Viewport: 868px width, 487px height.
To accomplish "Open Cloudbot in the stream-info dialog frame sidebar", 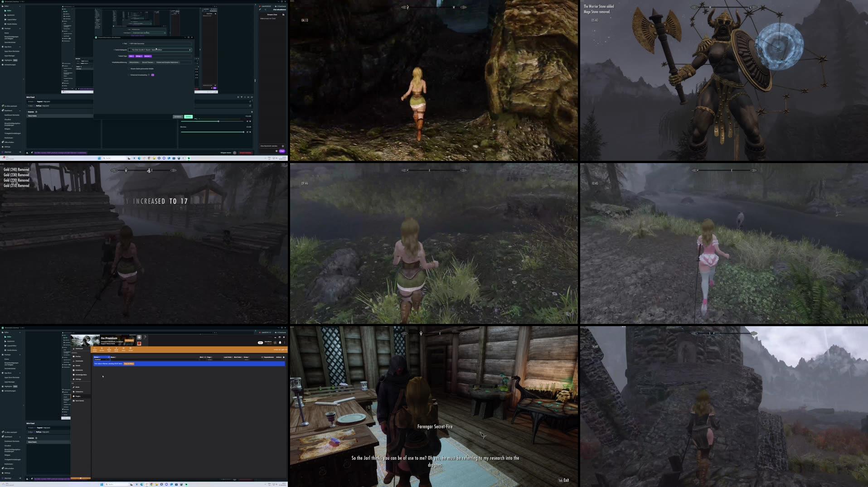I will tap(8, 120).
